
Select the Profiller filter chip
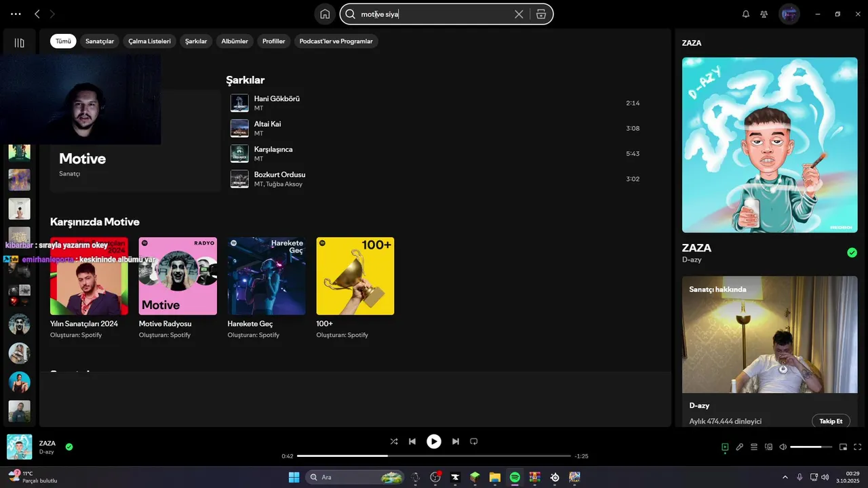tap(274, 41)
